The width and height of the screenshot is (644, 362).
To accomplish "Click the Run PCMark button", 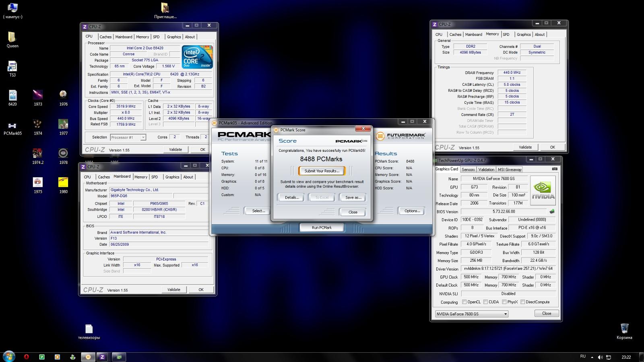I will (322, 228).
